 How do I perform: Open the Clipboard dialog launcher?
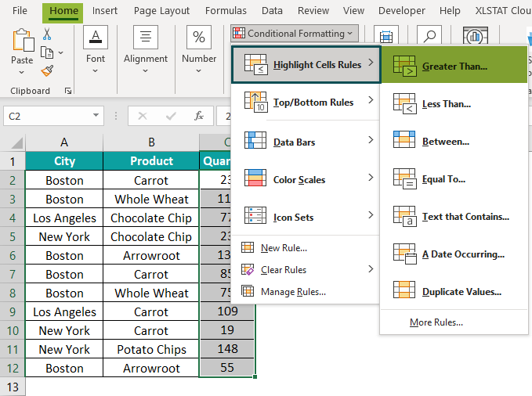tap(68, 91)
